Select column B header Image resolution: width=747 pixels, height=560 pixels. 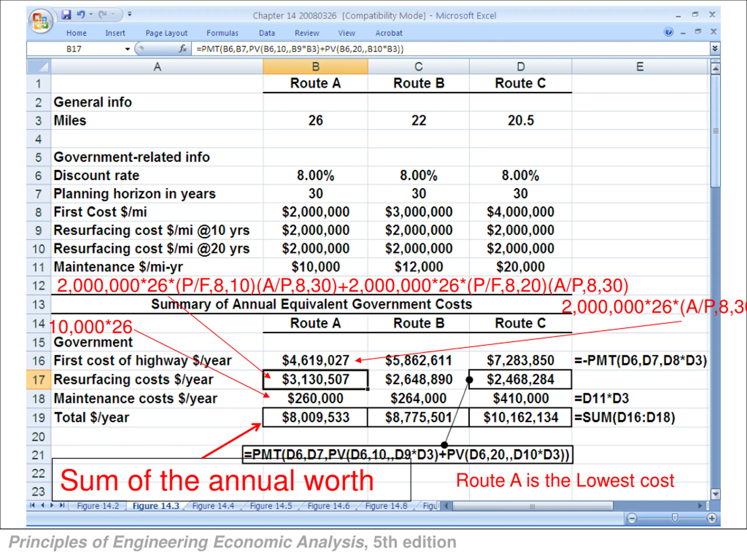(315, 66)
